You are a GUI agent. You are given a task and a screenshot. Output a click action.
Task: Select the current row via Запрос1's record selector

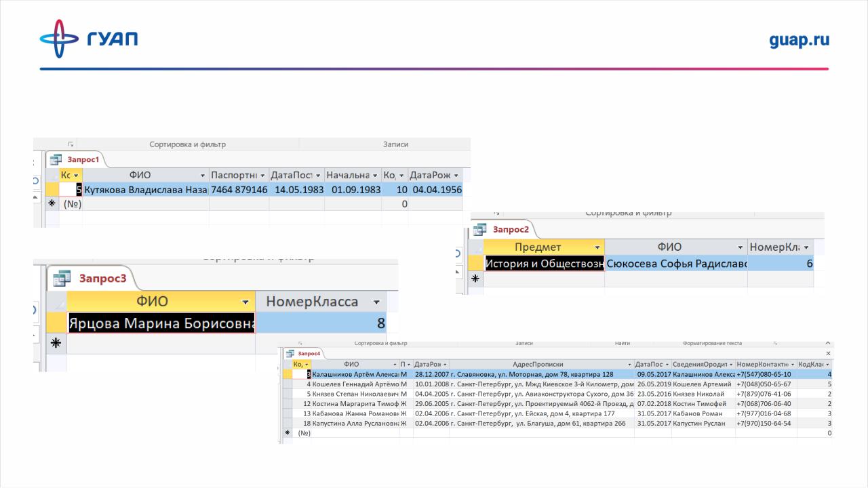pyautogui.click(x=52, y=190)
